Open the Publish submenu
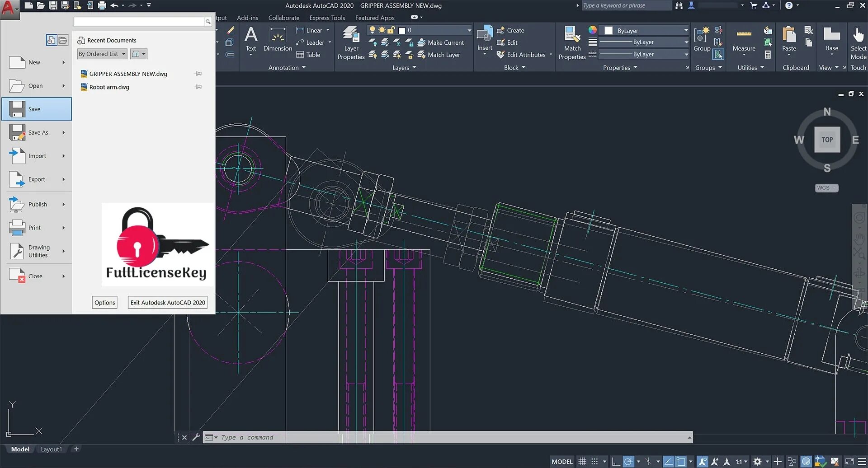 point(37,204)
